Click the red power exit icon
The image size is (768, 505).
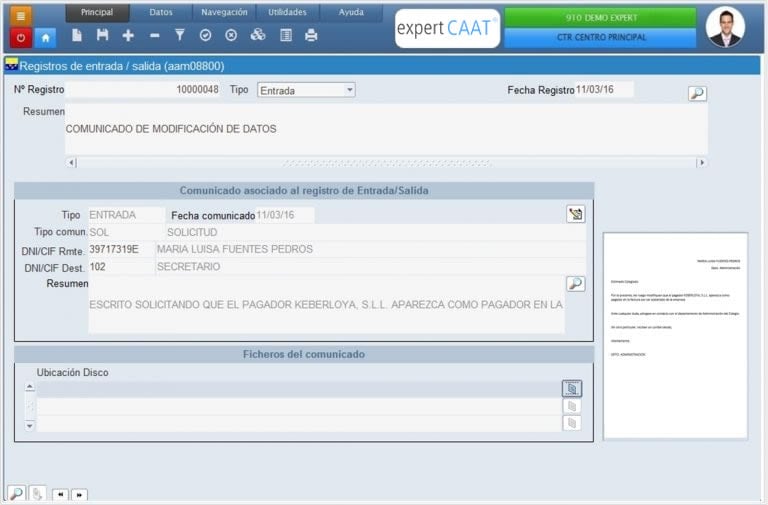point(21,37)
